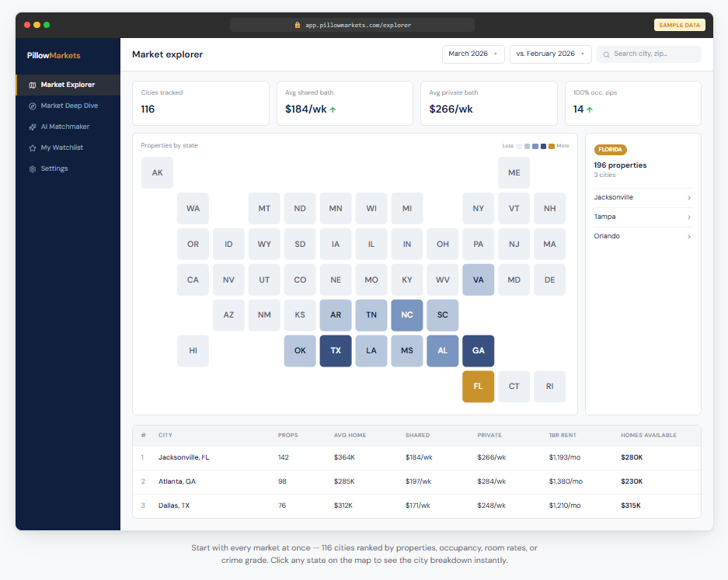Select Rhode Island tile on map
This screenshot has height=580, width=728.
coord(550,386)
